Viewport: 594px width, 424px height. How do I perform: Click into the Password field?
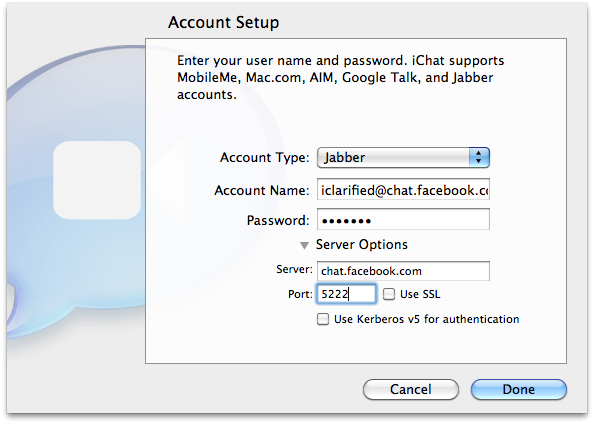pos(403,219)
